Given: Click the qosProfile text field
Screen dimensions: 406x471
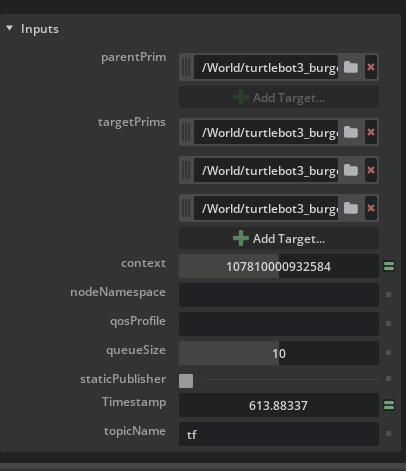Looking at the screenshot, I should click(279, 324).
